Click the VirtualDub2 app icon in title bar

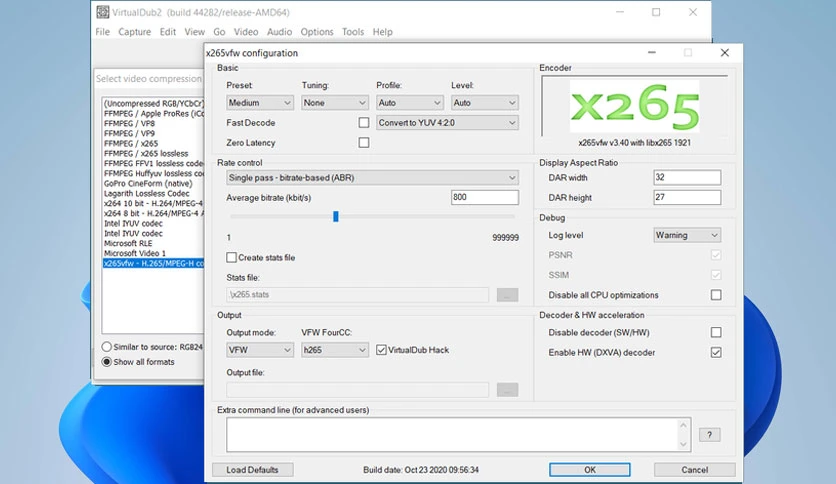click(x=102, y=12)
